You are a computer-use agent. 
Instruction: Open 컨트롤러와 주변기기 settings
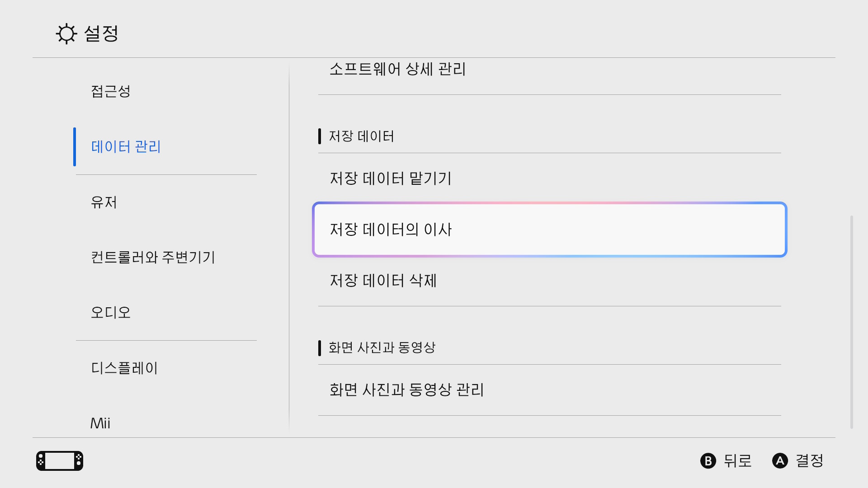[x=154, y=258]
